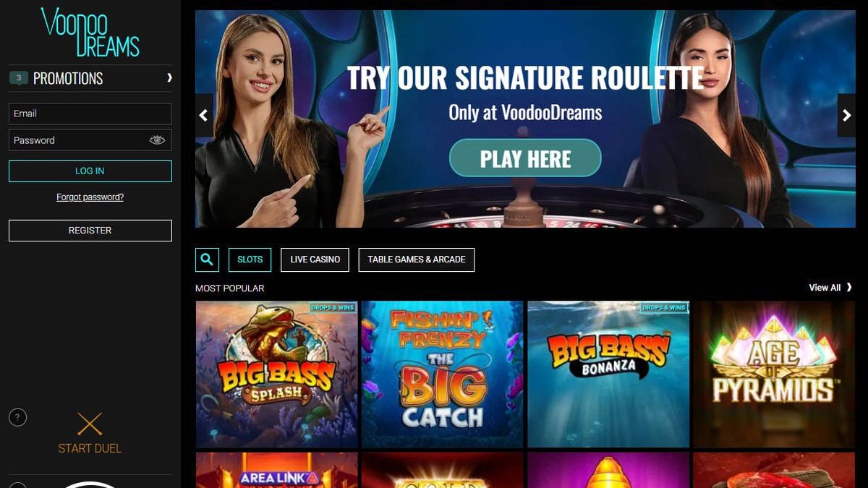Open Table Games & Arcade tab

(x=417, y=260)
